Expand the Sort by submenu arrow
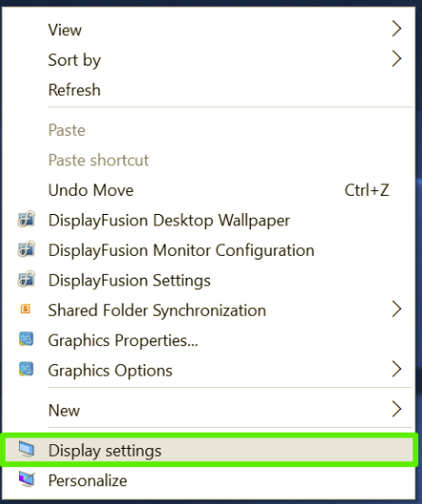422x504 pixels. 396,59
